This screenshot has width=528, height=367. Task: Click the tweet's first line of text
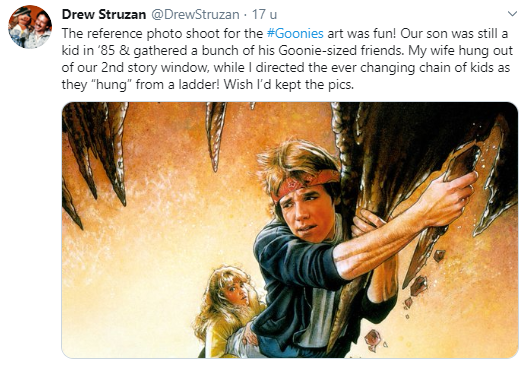(x=285, y=34)
